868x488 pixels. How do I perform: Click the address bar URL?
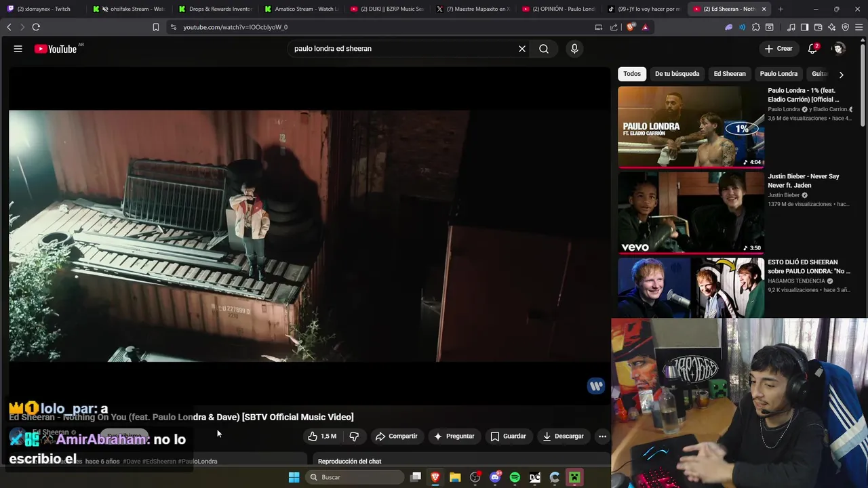235,27
